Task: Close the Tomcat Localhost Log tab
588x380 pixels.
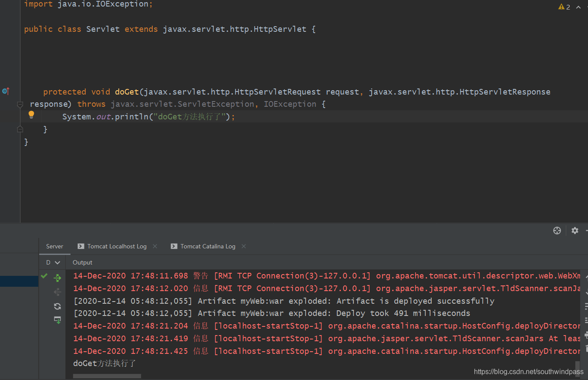Action: (x=155, y=246)
